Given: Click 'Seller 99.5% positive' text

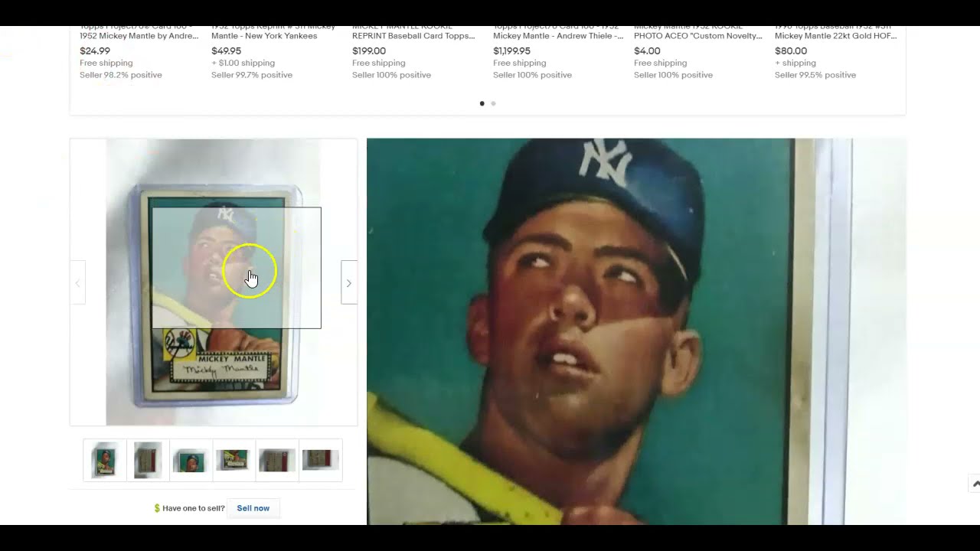Looking at the screenshot, I should [x=815, y=75].
